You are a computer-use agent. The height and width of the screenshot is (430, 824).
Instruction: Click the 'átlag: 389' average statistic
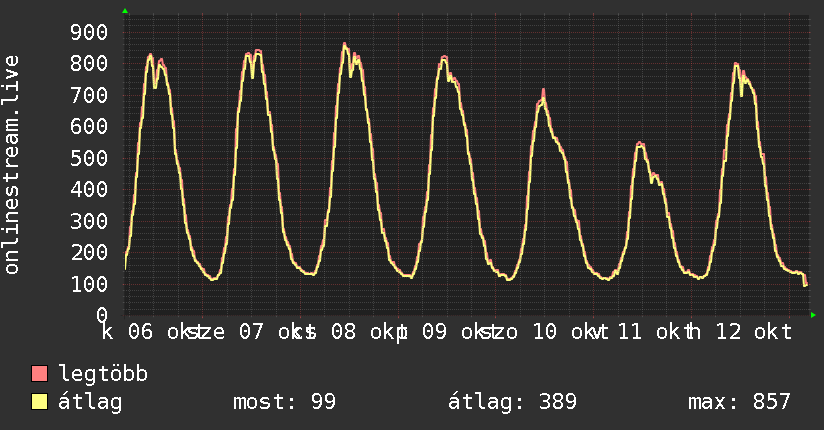pos(512,402)
